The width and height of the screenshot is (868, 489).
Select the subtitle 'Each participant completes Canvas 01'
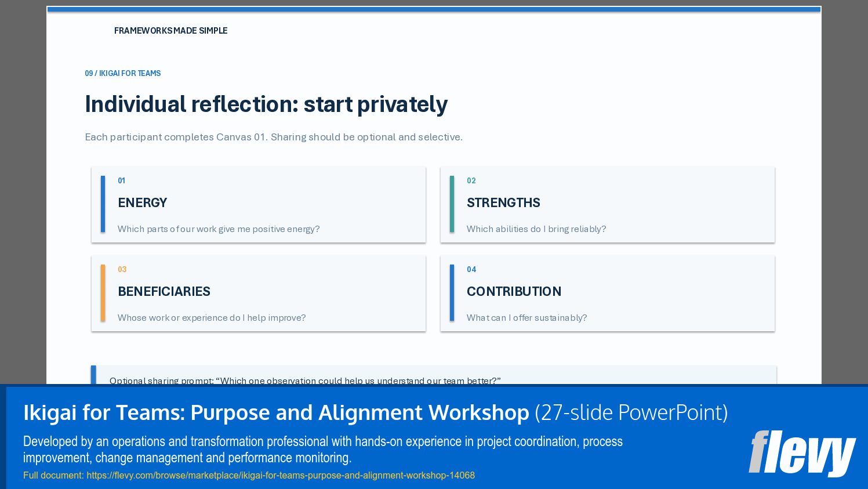274,137
